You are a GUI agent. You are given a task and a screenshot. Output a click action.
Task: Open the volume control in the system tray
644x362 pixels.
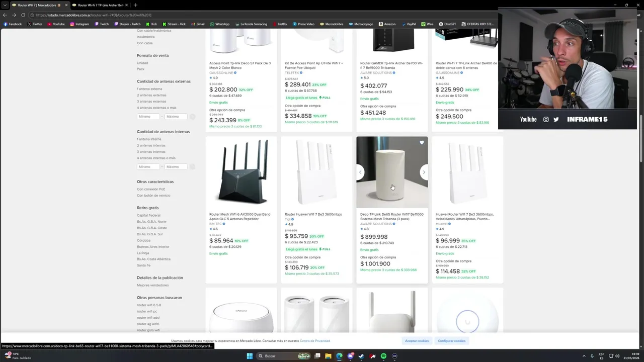[617, 356]
